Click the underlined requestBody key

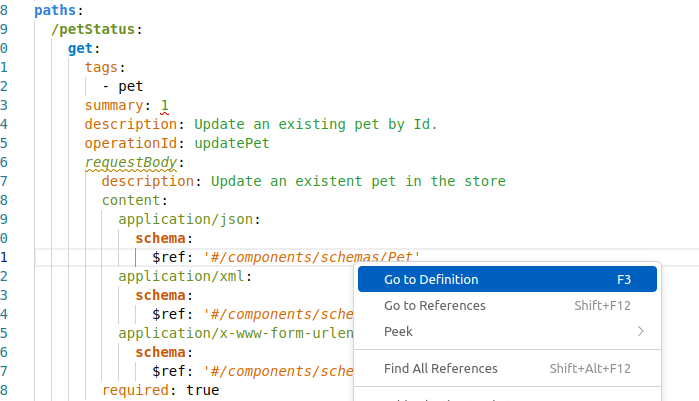coord(130,162)
